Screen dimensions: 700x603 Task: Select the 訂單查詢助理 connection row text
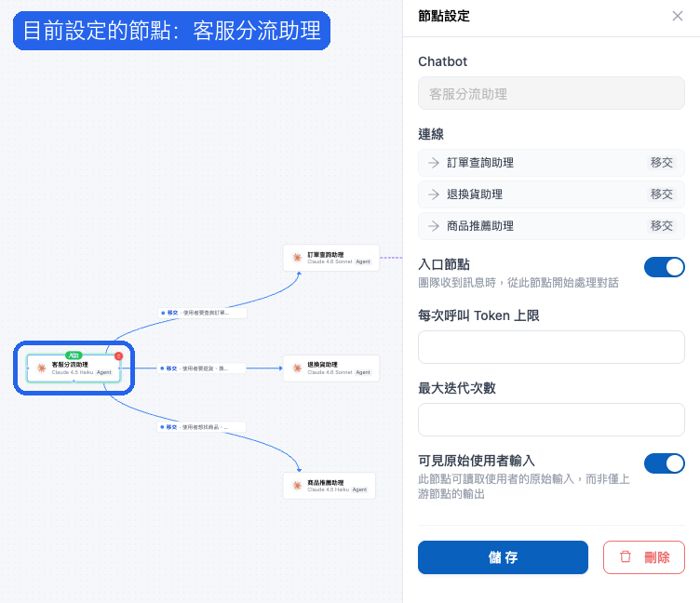coord(480,163)
